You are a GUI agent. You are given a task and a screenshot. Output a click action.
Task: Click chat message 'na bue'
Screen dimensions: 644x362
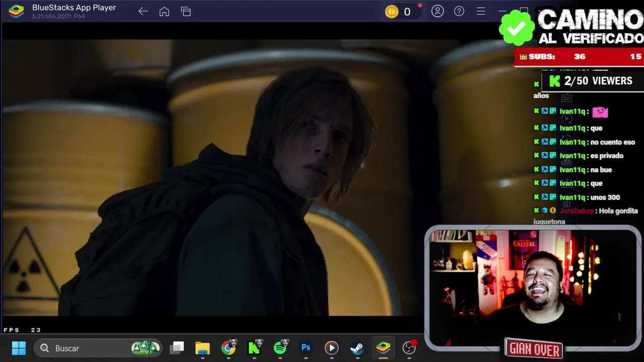[x=601, y=170]
